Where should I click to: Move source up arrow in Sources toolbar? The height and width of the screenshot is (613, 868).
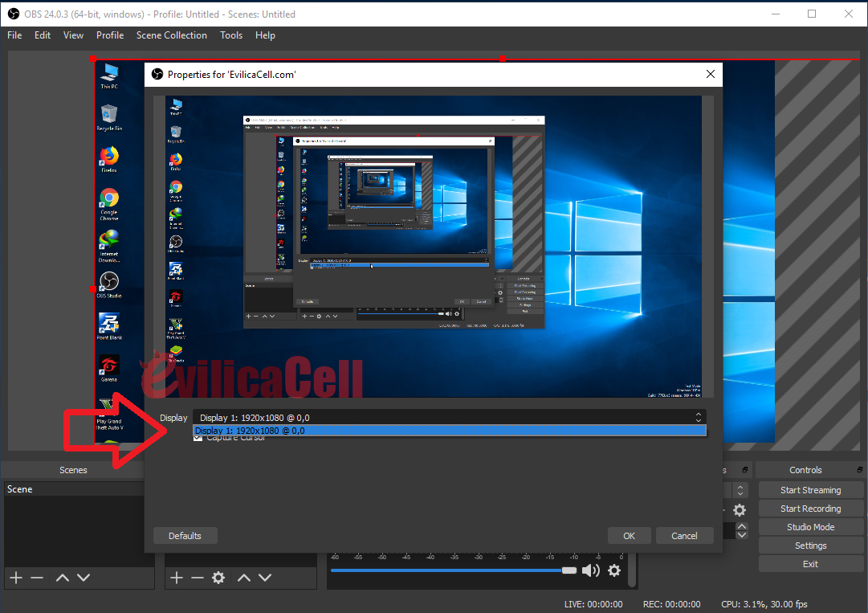[244, 578]
